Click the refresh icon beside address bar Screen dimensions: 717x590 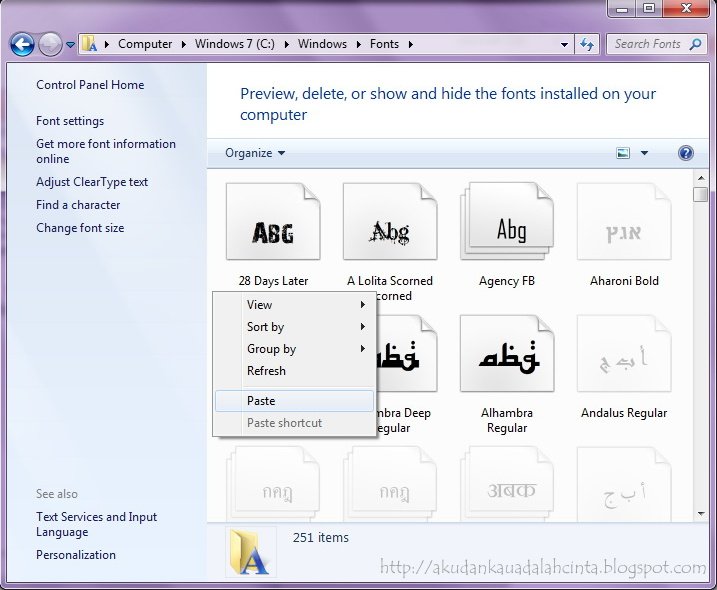(587, 44)
